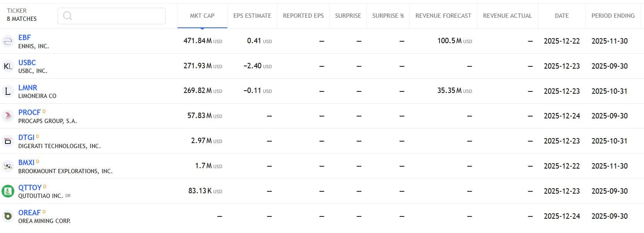Click the Digerati Technologies logo icon
Viewport: 644px width, 233px height.
8,141
